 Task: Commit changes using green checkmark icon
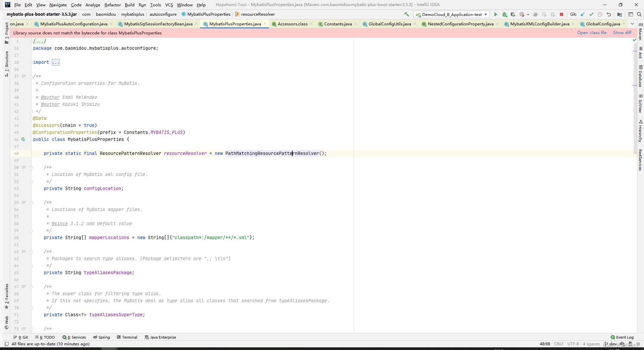coord(591,14)
